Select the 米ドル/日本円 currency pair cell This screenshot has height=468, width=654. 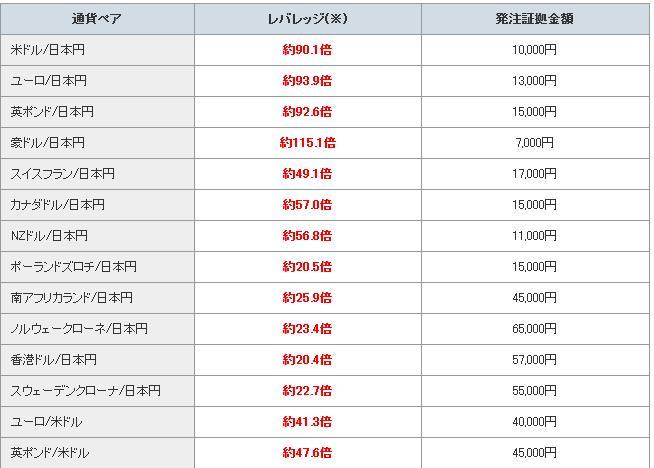(x=48, y=50)
